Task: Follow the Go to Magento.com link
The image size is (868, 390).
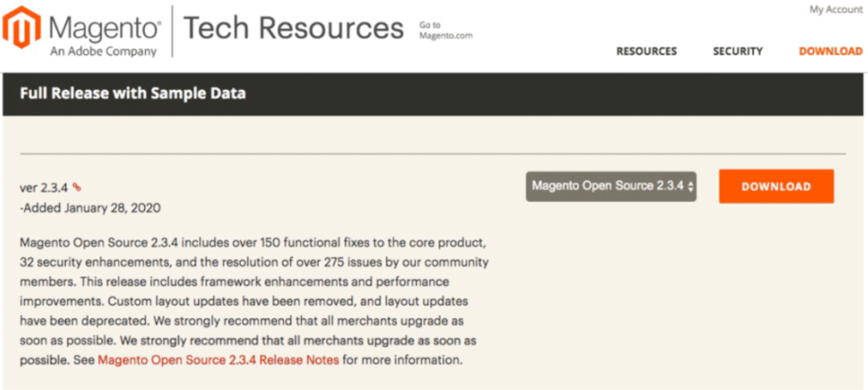Action: (446, 31)
